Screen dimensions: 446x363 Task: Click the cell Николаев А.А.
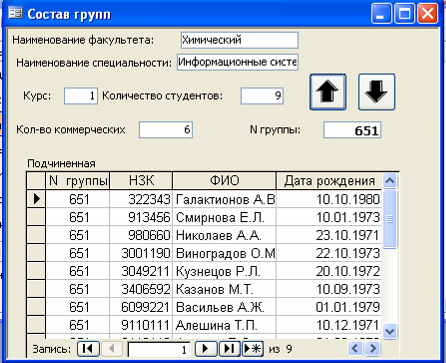pyautogui.click(x=224, y=235)
